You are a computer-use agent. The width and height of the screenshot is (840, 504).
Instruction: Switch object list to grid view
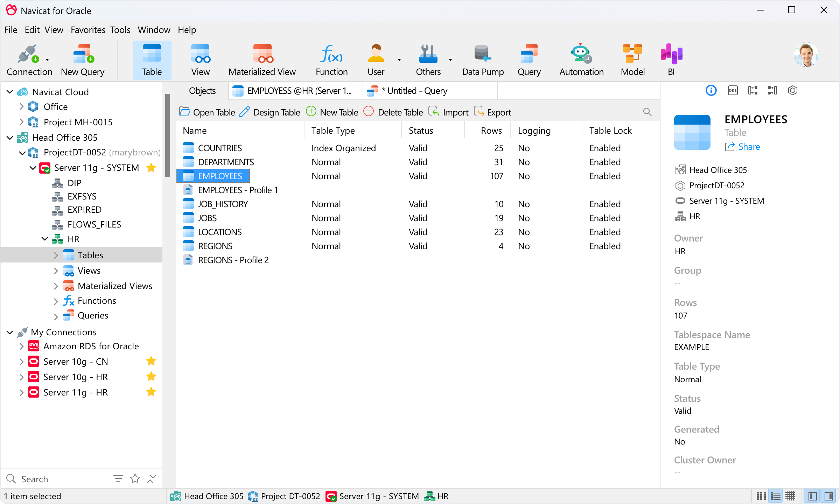click(x=790, y=496)
